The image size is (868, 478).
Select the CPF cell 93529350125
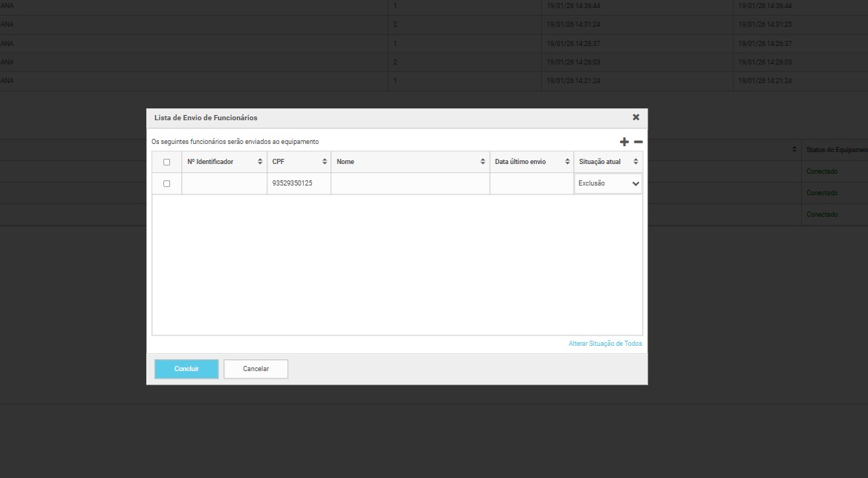pyautogui.click(x=293, y=183)
